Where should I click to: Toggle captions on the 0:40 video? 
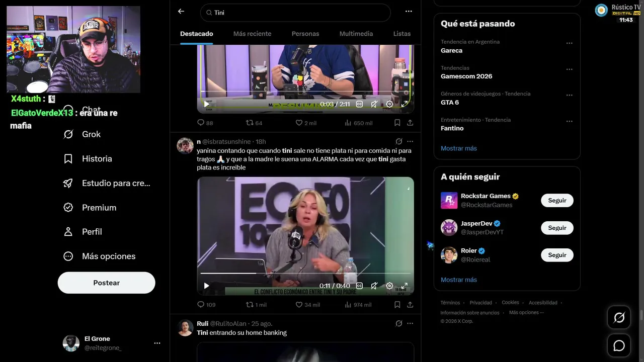coord(359,286)
